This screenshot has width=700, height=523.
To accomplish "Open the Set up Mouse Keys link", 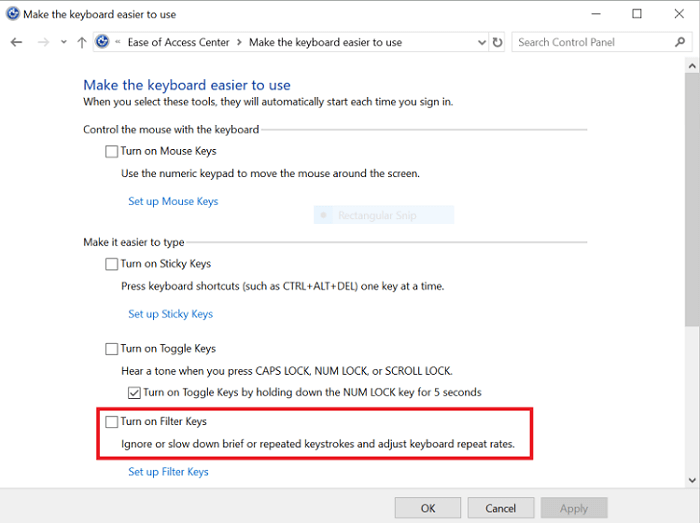I will (173, 202).
